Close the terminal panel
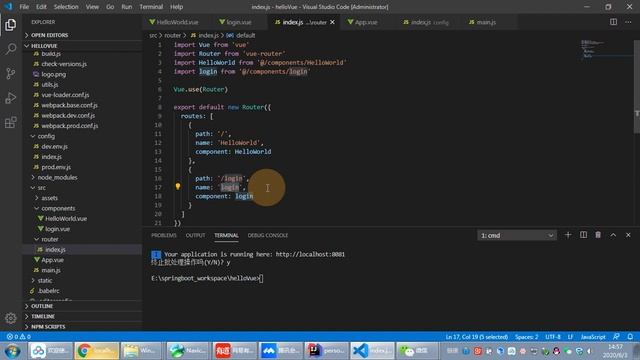640x360 pixels. [628, 235]
